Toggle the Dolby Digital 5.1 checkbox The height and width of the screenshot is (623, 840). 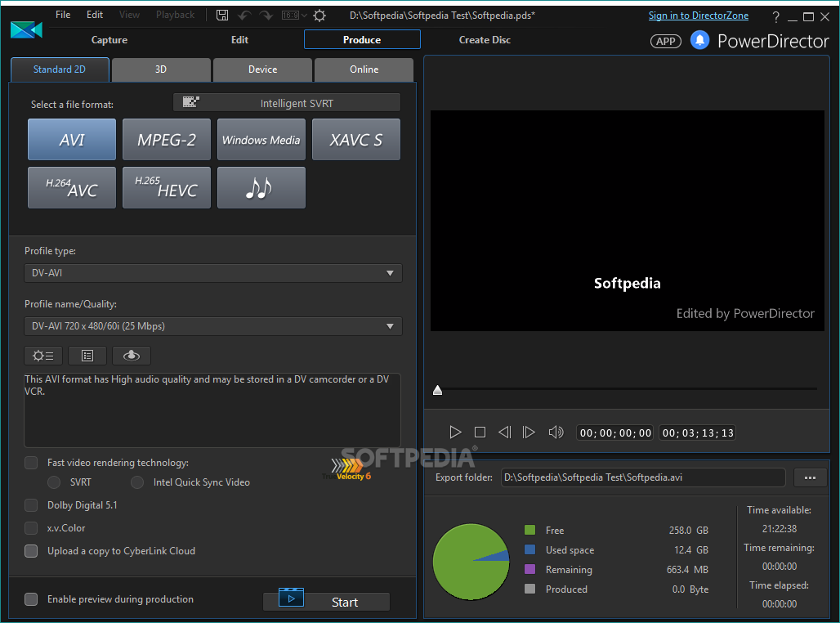pos(31,505)
